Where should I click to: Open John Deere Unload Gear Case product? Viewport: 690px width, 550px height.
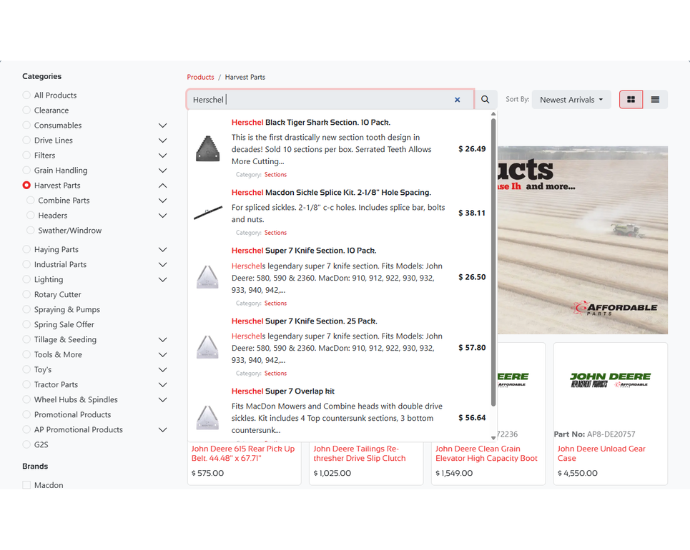click(601, 453)
